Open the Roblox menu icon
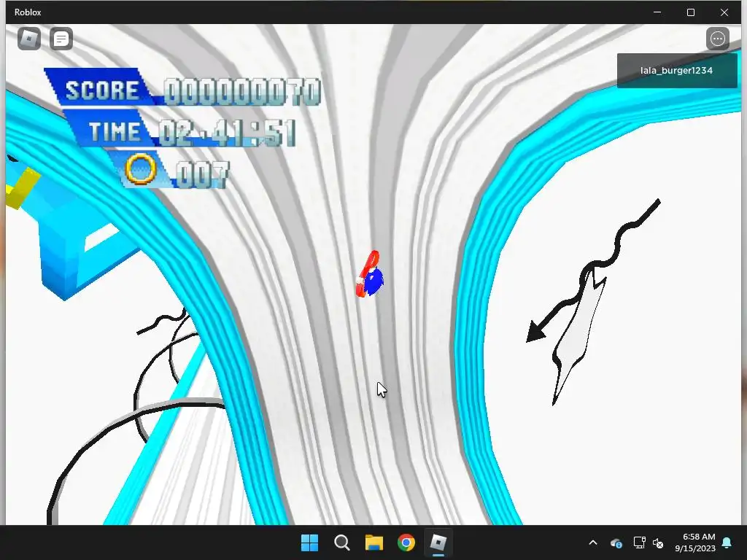747x560 pixels. (x=29, y=39)
